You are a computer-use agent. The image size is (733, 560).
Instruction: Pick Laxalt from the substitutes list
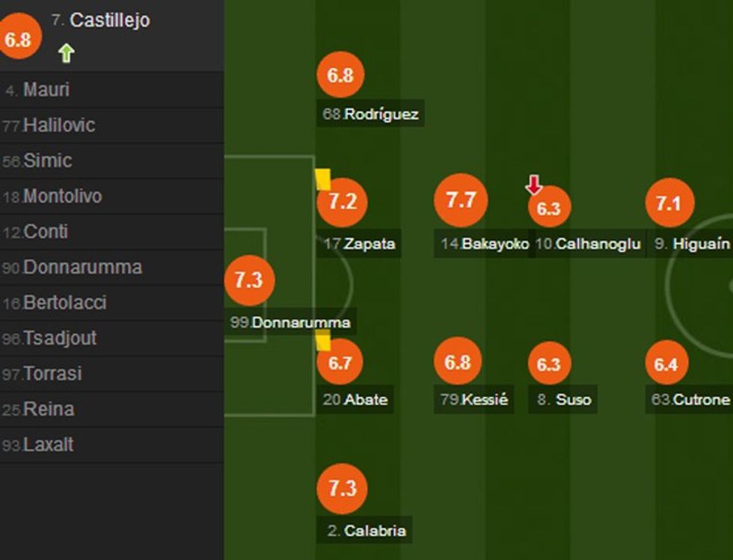coord(49,445)
